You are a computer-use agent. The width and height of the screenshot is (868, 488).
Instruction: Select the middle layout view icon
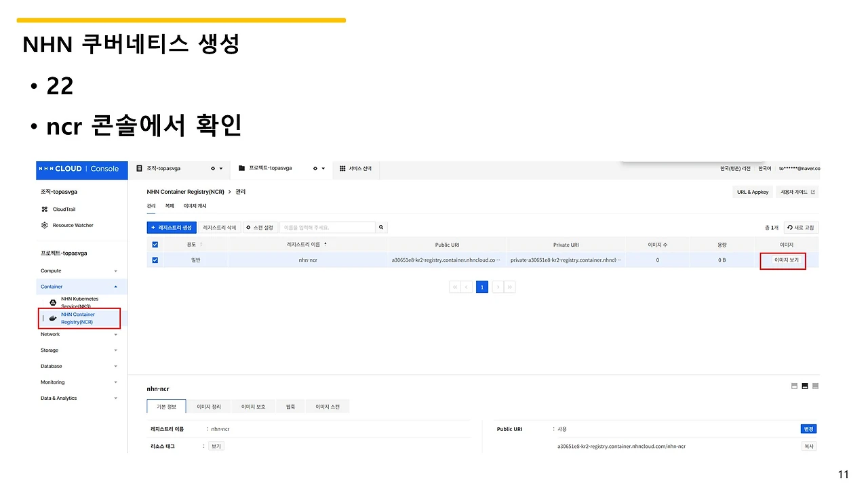pos(804,386)
